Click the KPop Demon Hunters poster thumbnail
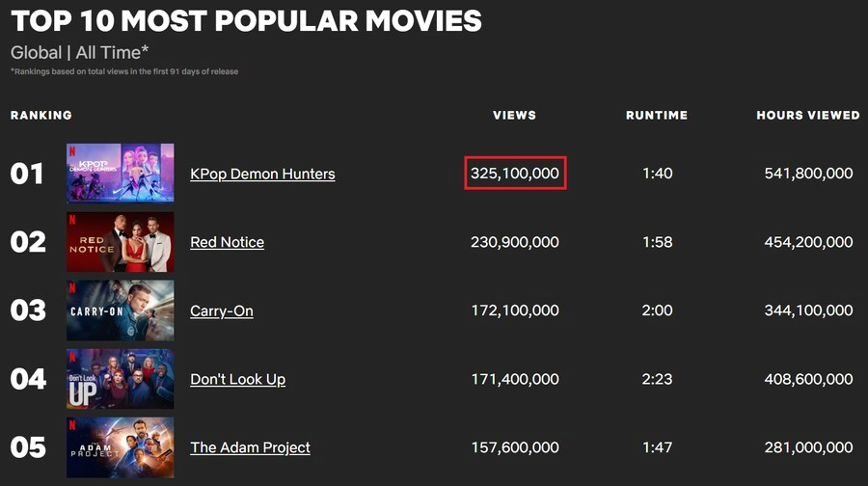Viewport: 868px width, 486px height. click(x=120, y=174)
